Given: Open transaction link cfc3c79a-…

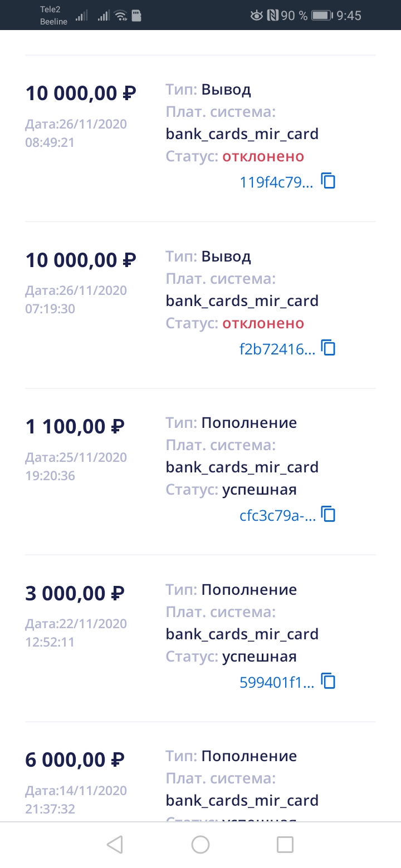Looking at the screenshot, I should tap(277, 515).
